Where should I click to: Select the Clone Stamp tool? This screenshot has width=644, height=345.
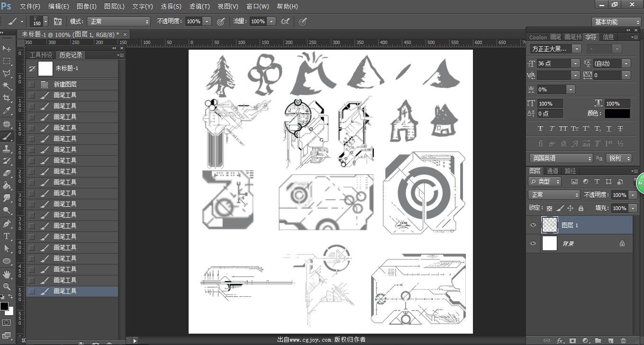7,149
